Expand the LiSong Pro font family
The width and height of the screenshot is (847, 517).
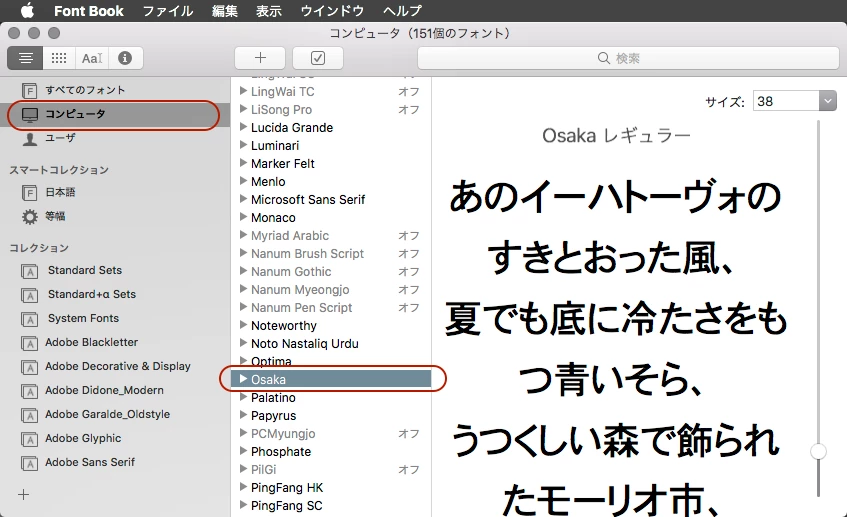(x=243, y=109)
